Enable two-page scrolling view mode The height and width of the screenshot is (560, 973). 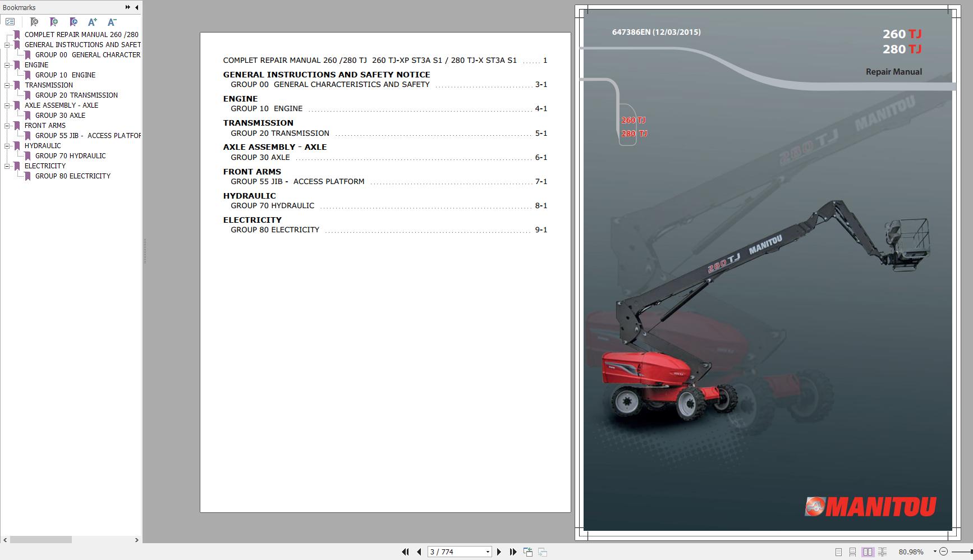[882, 552]
